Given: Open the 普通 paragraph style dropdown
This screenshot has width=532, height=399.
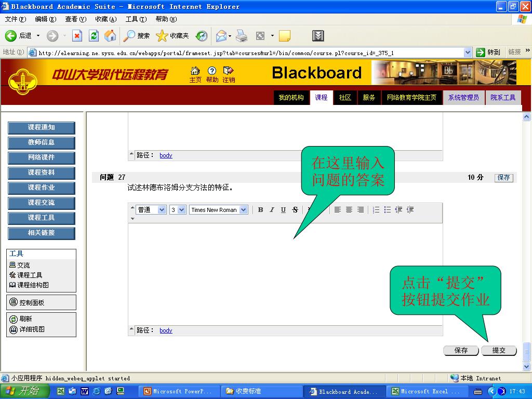Looking at the screenshot, I should 151,210.
